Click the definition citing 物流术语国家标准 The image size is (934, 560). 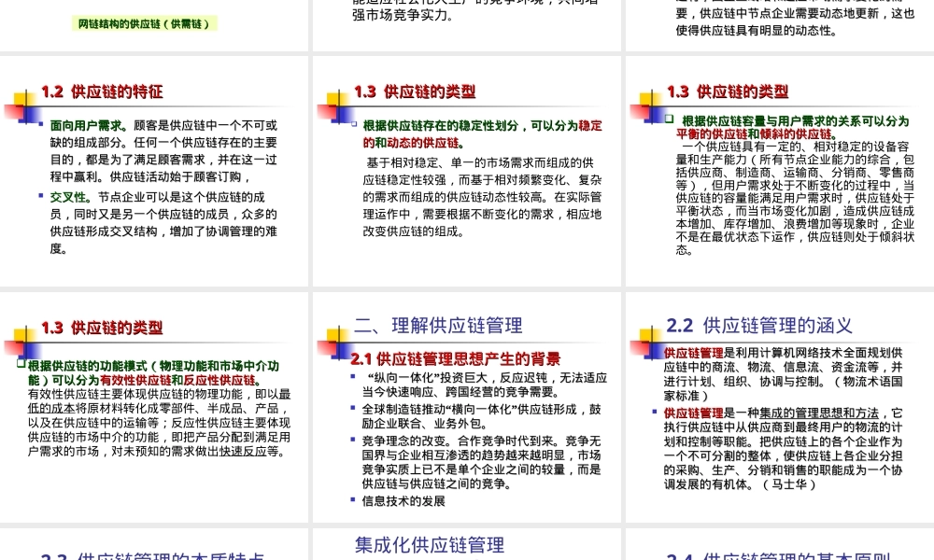(783, 374)
